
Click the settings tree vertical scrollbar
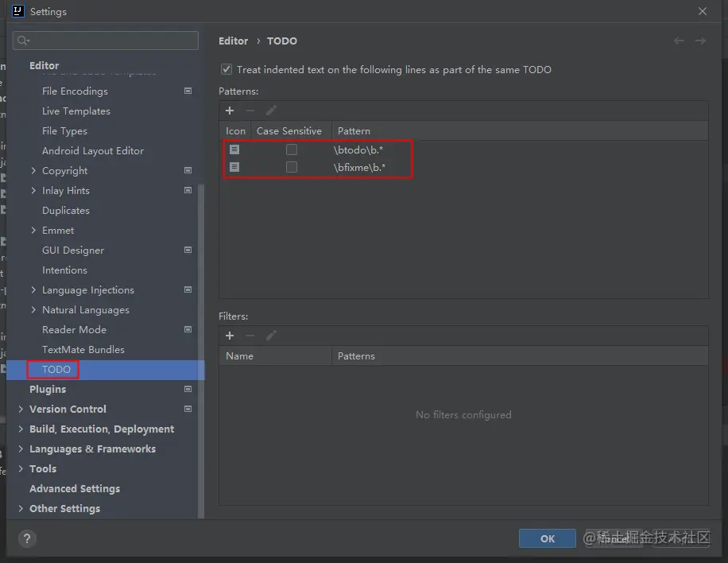tap(201, 351)
